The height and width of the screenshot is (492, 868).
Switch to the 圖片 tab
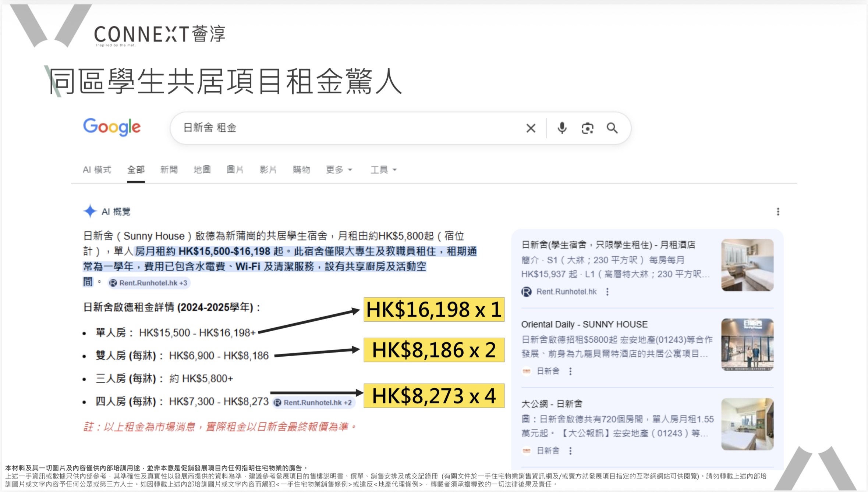point(235,170)
